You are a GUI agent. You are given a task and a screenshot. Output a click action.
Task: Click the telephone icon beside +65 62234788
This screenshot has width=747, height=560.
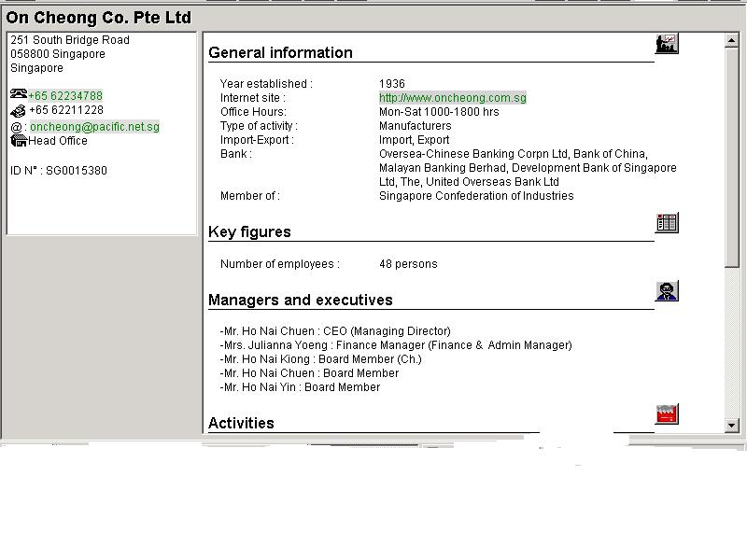(19, 95)
